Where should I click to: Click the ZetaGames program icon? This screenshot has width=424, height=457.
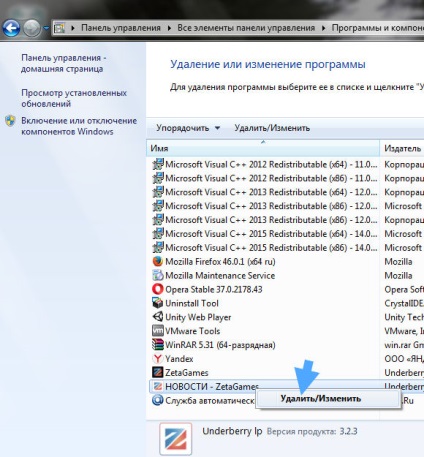point(158,373)
